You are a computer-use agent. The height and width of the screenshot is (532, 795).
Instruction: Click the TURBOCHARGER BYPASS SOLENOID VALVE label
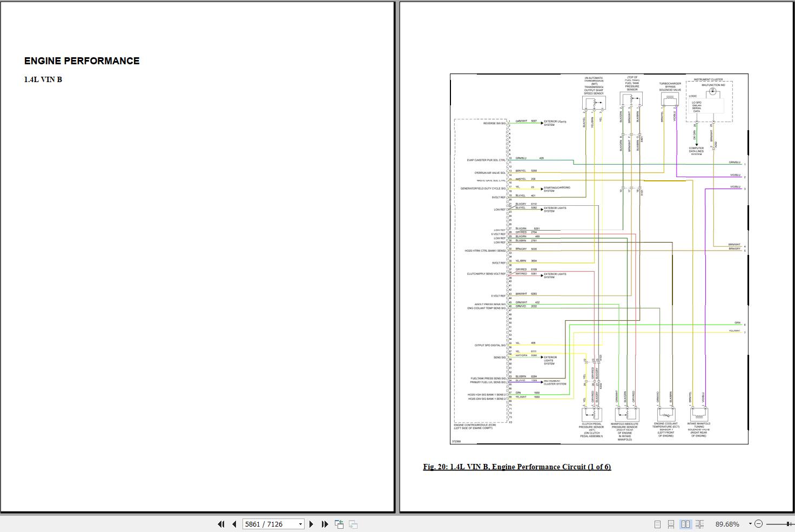pos(670,87)
